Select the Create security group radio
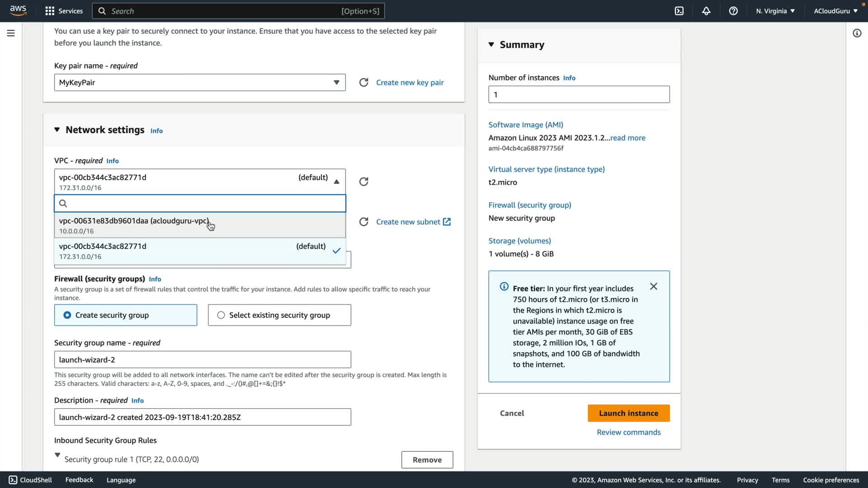Image resolution: width=868 pixels, height=488 pixels. pos(67,315)
